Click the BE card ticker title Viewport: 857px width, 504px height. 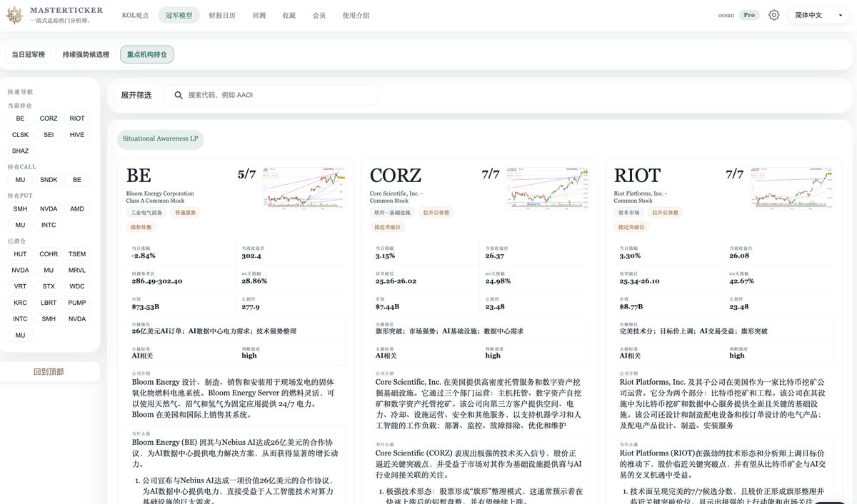coord(139,176)
